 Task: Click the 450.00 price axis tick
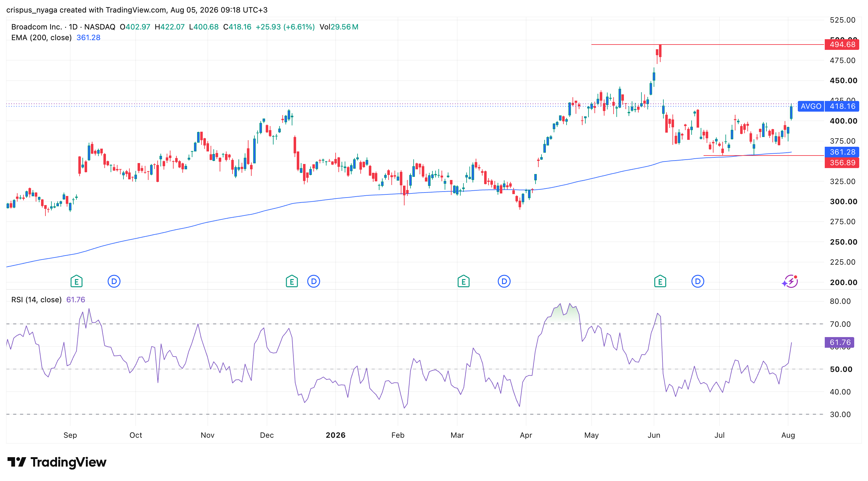pyautogui.click(x=844, y=81)
